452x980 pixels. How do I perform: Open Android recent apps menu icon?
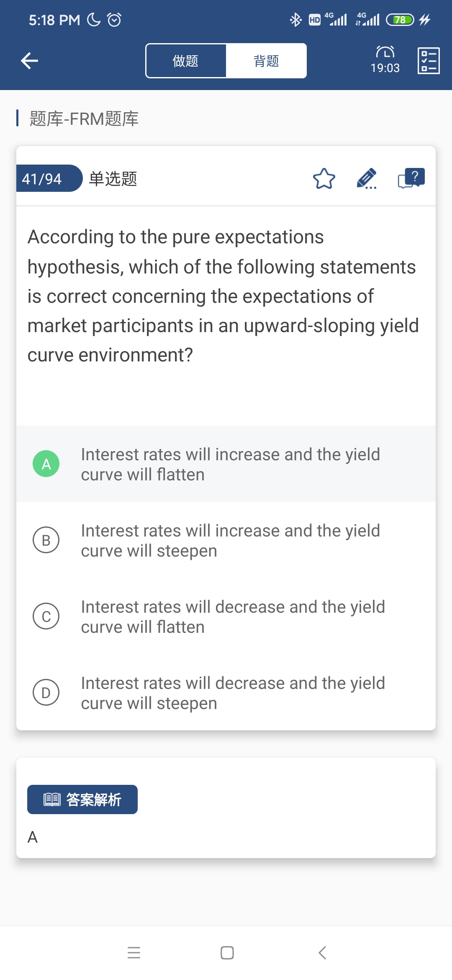coord(134,953)
